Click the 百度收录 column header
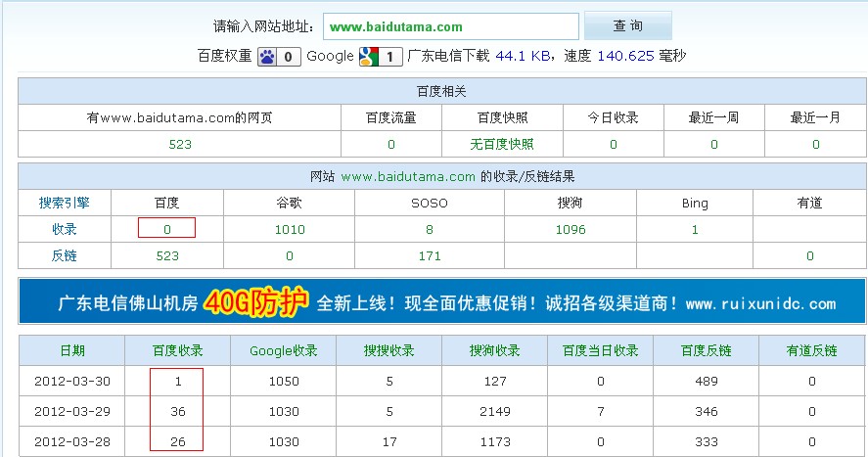868x457 pixels. 178,350
